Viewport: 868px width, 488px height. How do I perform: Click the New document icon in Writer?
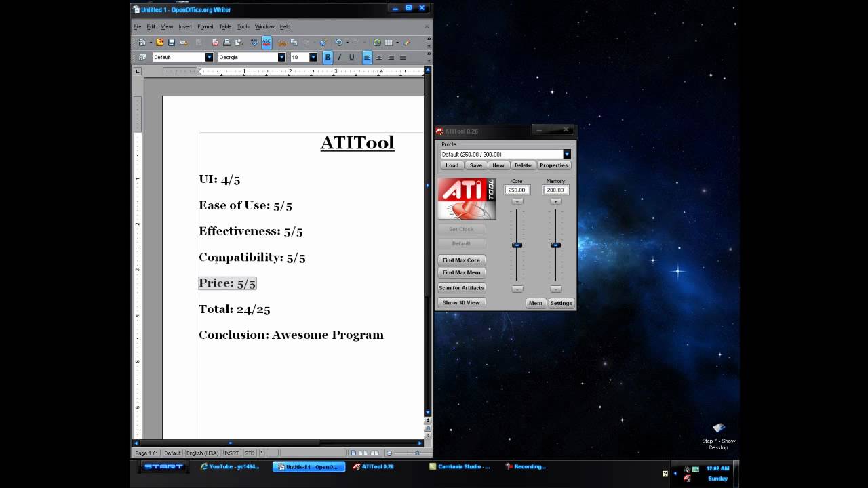[x=142, y=42]
